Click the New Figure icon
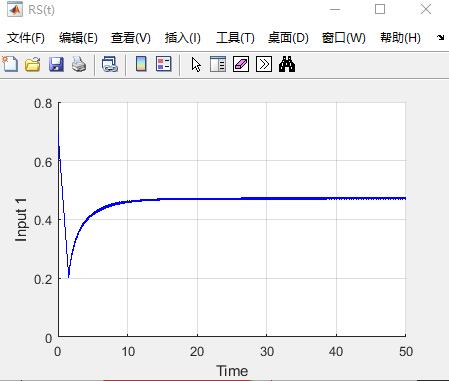 coord(10,64)
